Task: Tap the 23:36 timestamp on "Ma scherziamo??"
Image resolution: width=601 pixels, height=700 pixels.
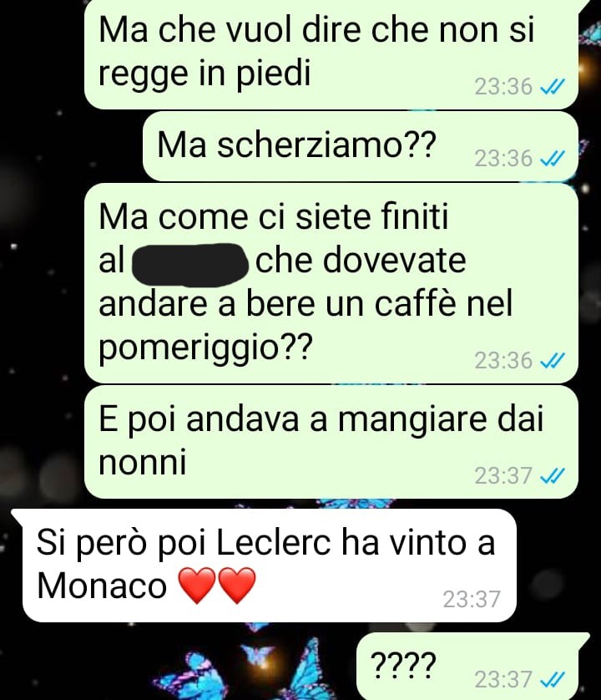Action: coord(503,159)
